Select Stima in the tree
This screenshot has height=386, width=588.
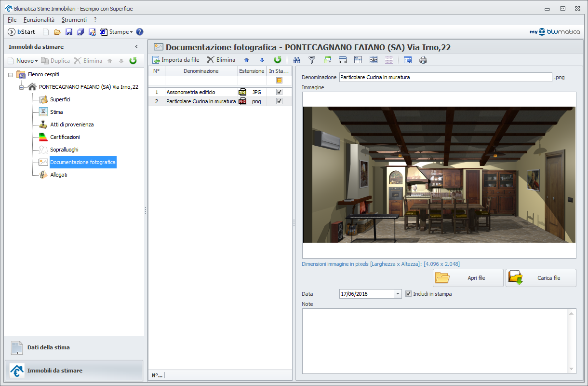point(56,112)
